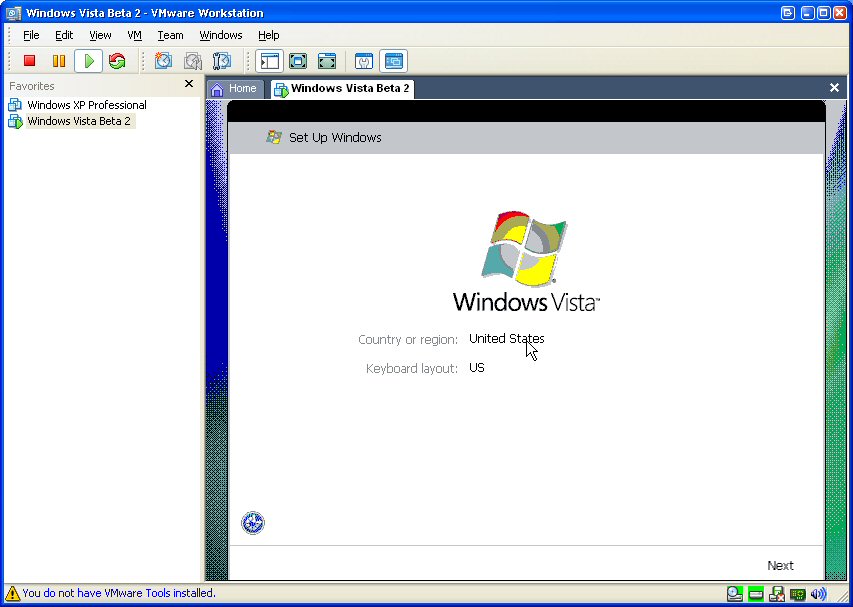Image resolution: width=853 pixels, height=607 pixels.
Task: Click the disconnected floppy status icon
Action: tap(776, 593)
